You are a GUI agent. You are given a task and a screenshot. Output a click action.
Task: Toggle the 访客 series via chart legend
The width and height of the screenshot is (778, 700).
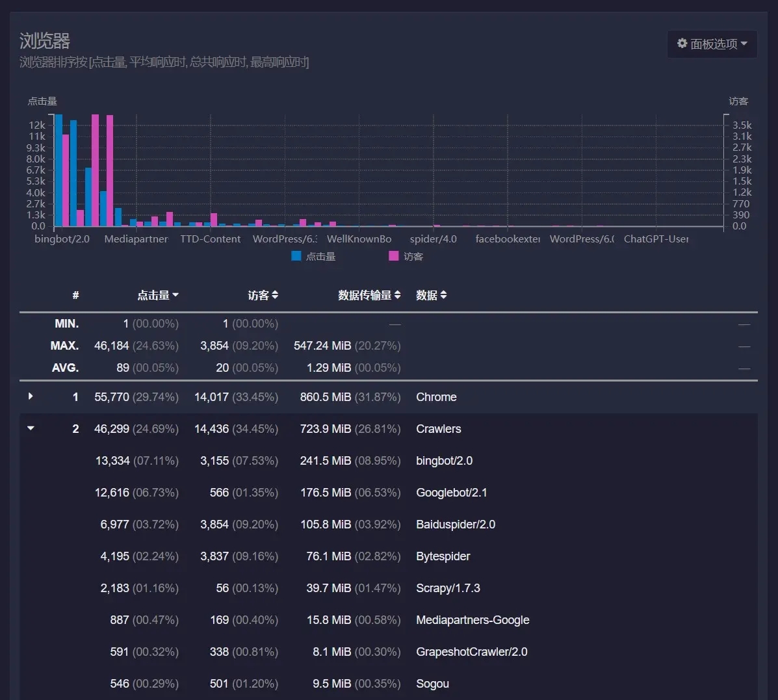coord(404,255)
